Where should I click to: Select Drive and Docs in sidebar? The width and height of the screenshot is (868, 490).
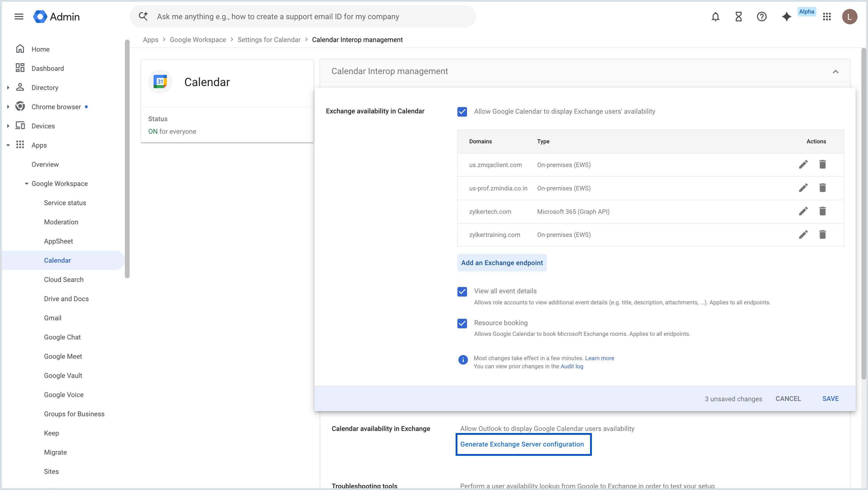click(66, 299)
